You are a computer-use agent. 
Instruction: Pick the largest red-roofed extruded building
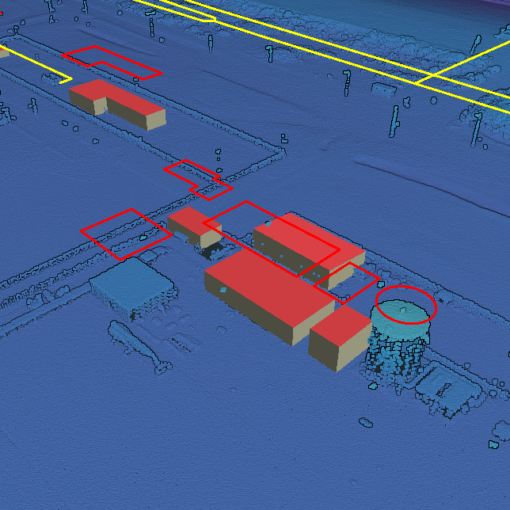click(x=269, y=297)
